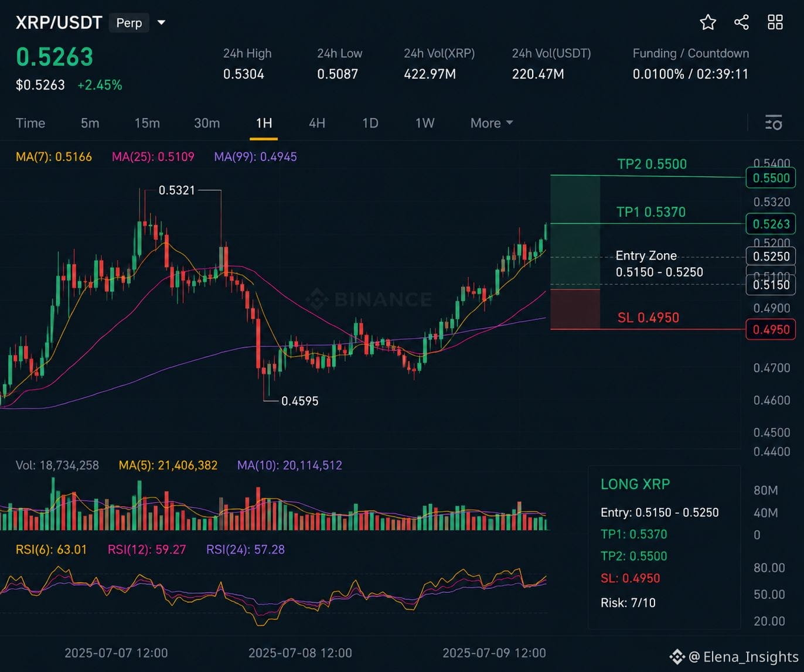This screenshot has height=672, width=804.
Task: Click the 24h Low value 0.5087
Action: point(338,74)
